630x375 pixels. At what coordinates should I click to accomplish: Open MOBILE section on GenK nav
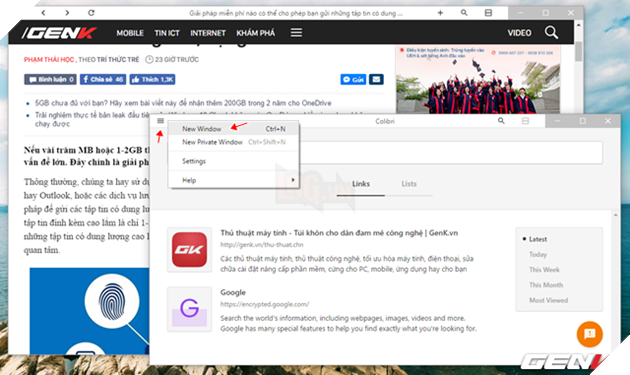point(130,33)
